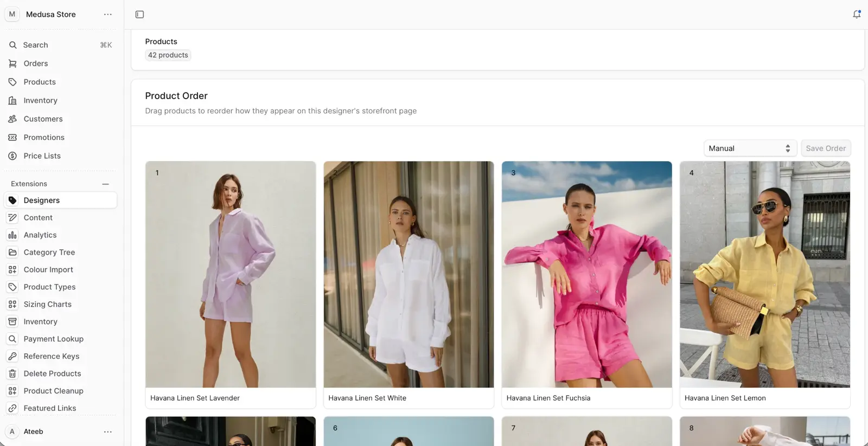Open Price Lists
Viewport: 868px width, 446px height.
60,156
